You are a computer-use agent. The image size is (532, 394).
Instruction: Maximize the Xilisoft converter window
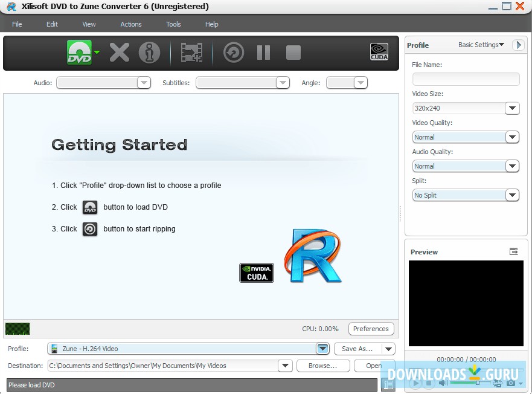pyautogui.click(x=507, y=6)
